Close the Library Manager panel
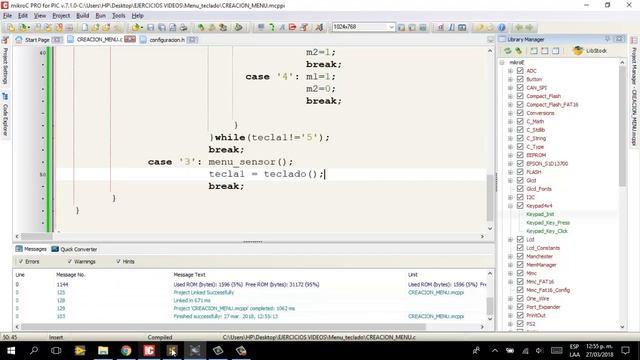This screenshot has width=640, height=360. [619, 39]
